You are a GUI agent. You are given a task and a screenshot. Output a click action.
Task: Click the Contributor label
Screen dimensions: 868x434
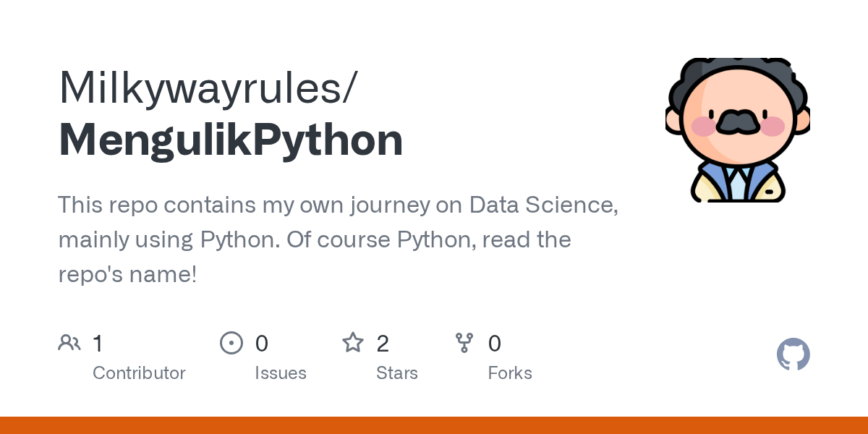coord(139,373)
